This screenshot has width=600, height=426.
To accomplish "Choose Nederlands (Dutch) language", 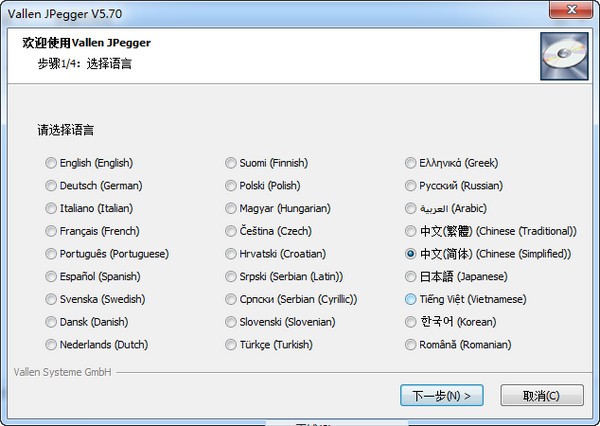I will tap(52, 345).
